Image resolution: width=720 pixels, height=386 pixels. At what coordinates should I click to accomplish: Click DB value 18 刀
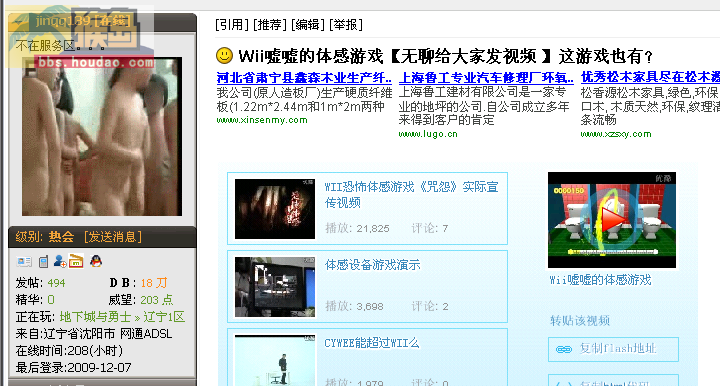[154, 283]
